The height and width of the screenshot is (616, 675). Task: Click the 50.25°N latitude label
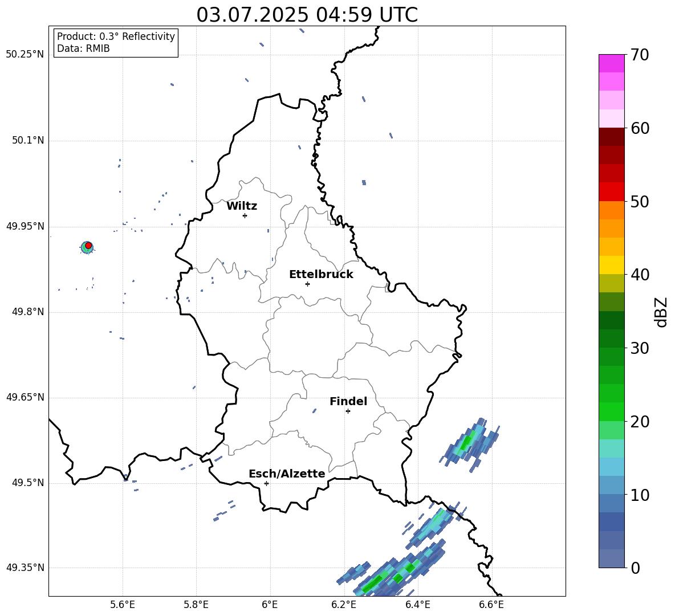click(x=25, y=55)
